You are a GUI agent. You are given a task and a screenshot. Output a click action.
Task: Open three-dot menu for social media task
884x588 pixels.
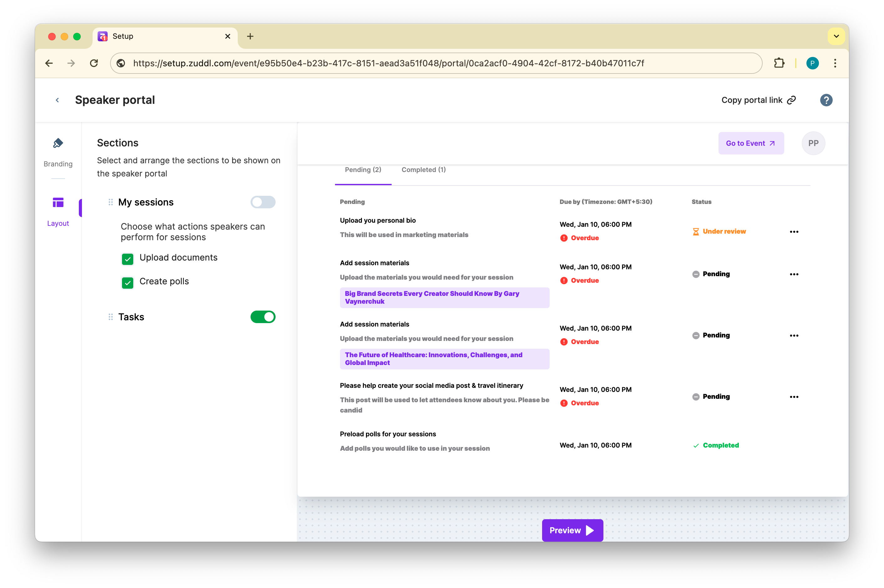coord(794,397)
